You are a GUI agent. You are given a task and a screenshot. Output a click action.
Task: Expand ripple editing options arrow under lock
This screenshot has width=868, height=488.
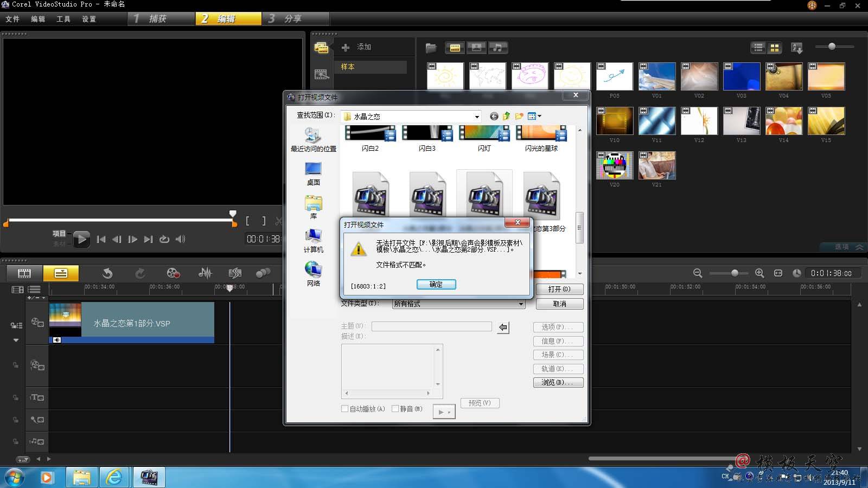coord(16,341)
